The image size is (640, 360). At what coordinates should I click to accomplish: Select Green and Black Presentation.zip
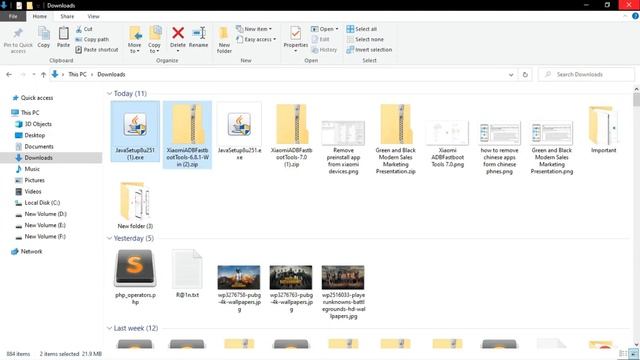(x=396, y=139)
